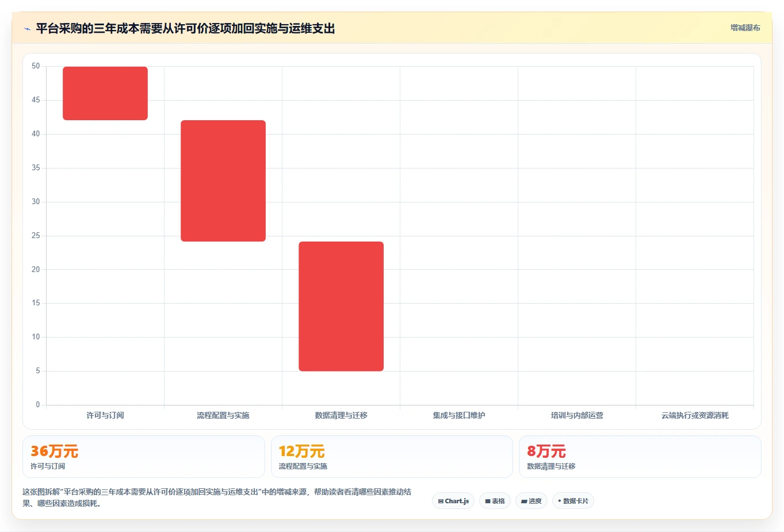Click the x-axis label 数据清理与迁移
Image resolution: width=784 pixels, height=532 pixels.
(341, 415)
